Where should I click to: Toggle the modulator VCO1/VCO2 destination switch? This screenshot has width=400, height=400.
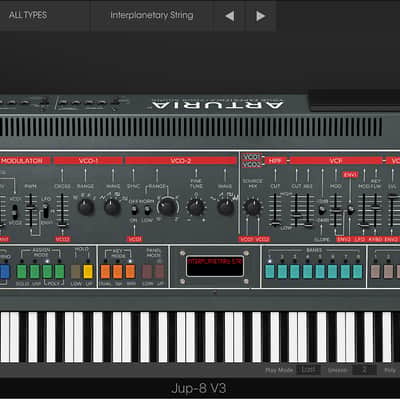point(15,212)
